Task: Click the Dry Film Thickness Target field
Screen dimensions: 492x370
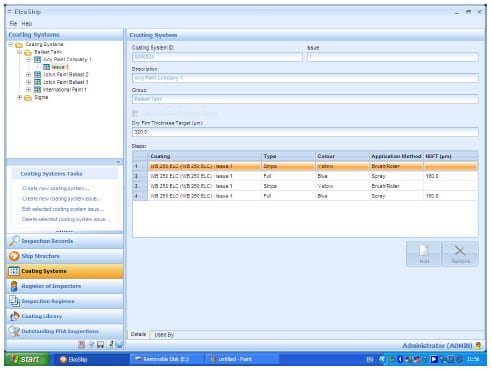Action: coord(305,132)
